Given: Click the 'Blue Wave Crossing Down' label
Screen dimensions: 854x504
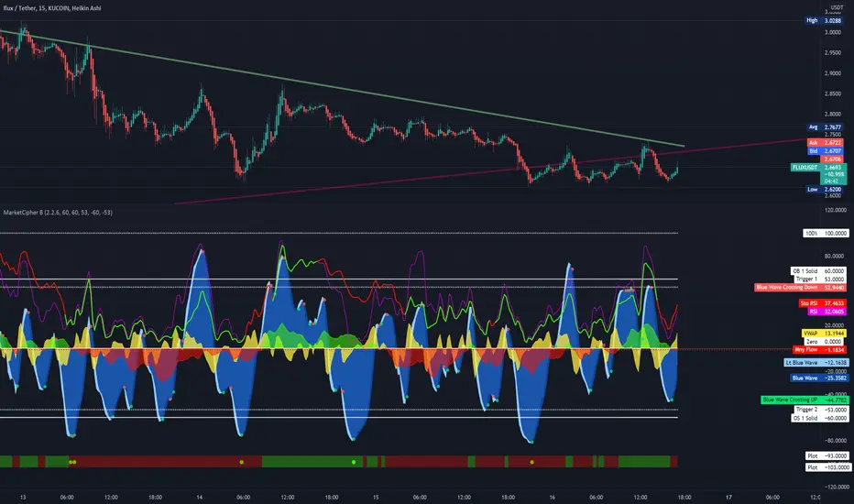Looking at the screenshot, I should tap(800, 287).
